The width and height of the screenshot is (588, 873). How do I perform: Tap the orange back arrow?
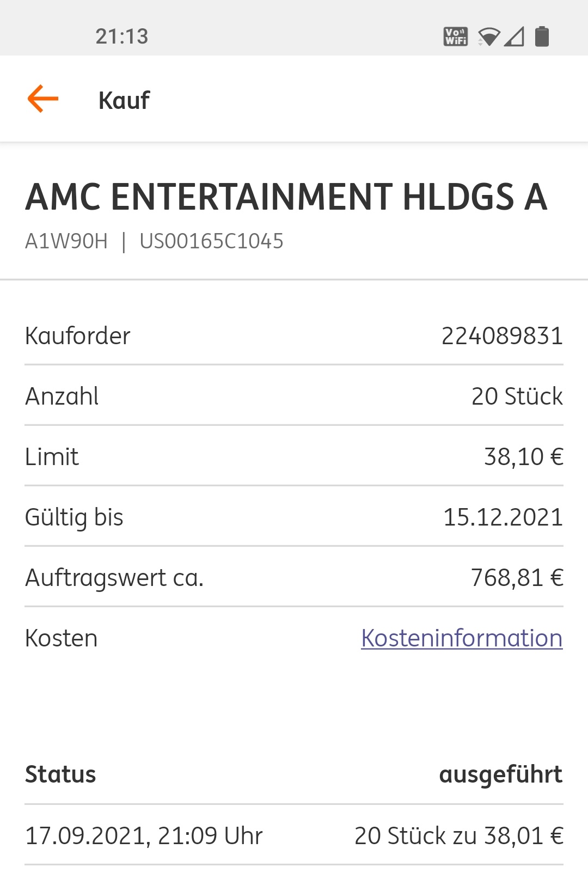[43, 99]
